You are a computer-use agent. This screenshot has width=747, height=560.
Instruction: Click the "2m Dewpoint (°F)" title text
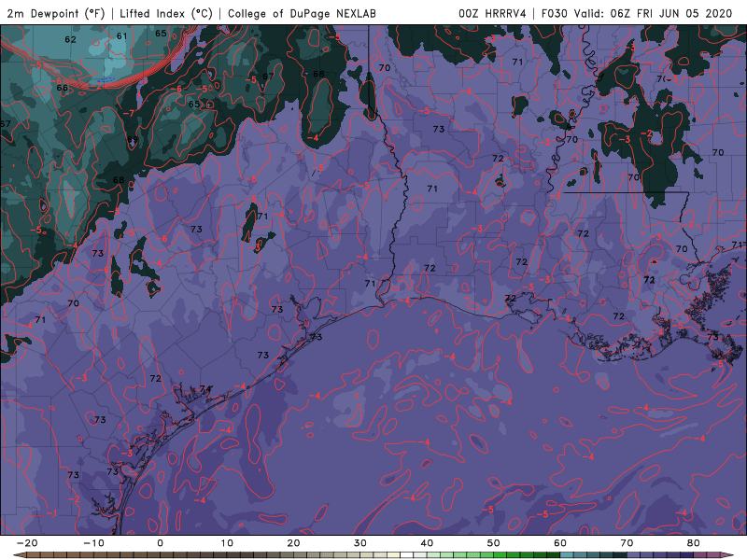point(56,14)
